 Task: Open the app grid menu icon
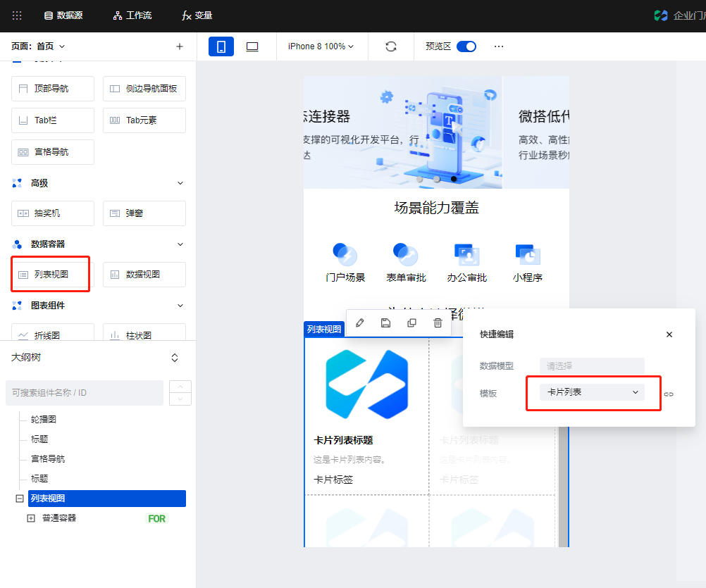click(x=17, y=15)
